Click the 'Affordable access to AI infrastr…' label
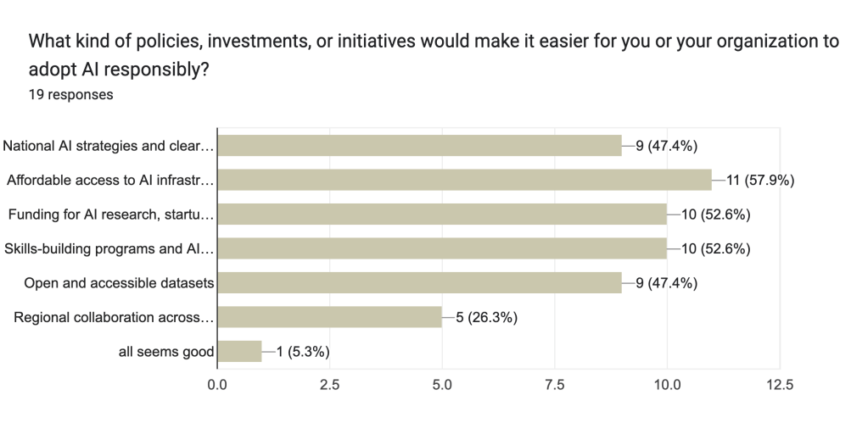868x440 pixels. click(109, 180)
